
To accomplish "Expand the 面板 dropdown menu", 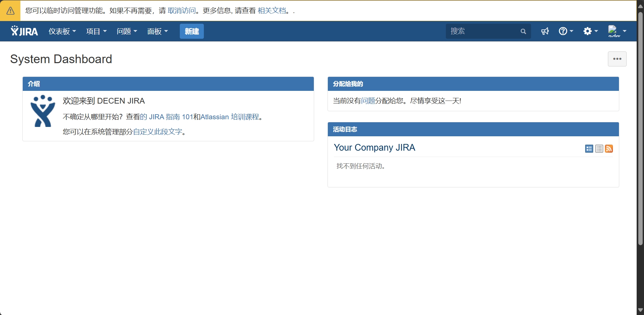I will tap(158, 31).
